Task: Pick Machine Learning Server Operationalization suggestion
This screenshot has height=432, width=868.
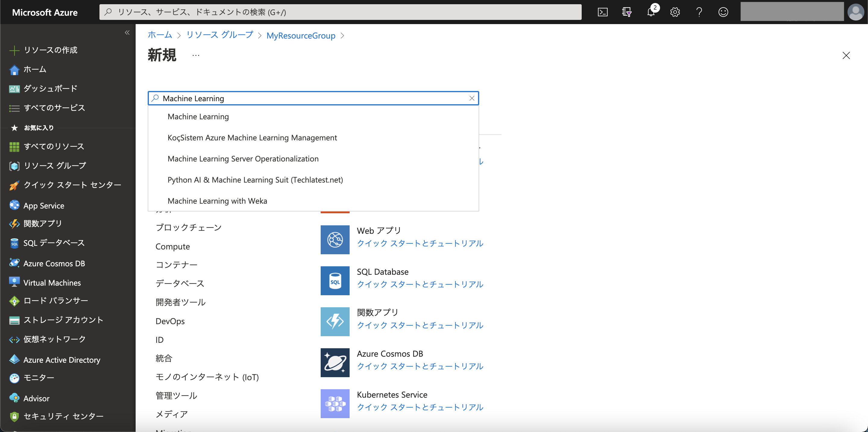Action: pyautogui.click(x=243, y=159)
